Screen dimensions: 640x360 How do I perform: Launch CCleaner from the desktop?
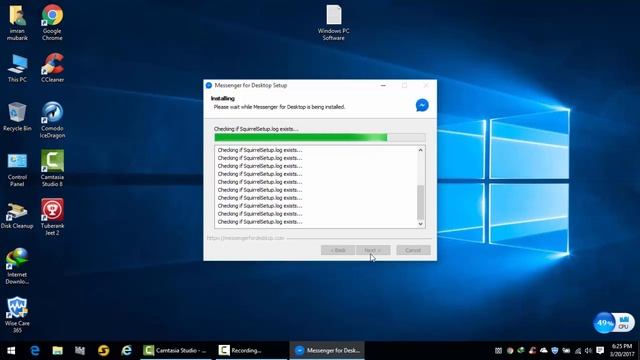coord(52,68)
